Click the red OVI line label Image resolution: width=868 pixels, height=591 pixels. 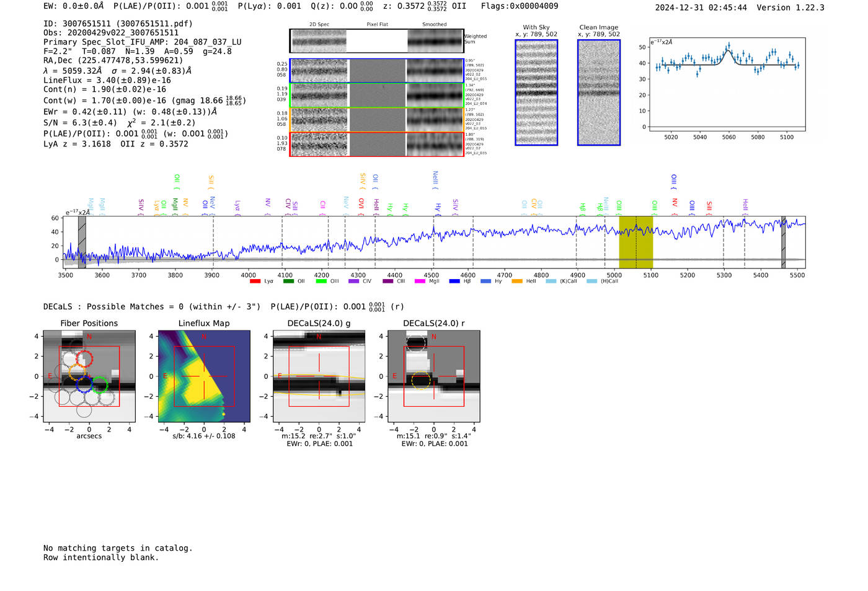click(361, 206)
